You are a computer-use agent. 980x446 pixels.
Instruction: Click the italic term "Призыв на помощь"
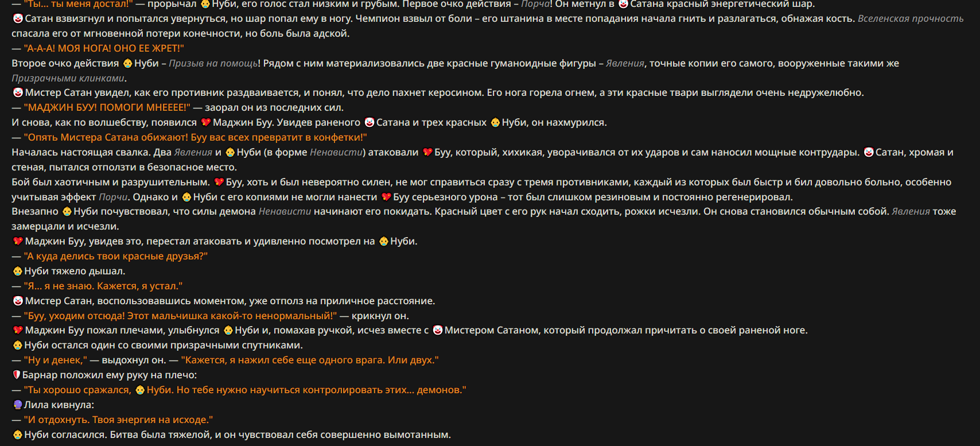point(213,63)
